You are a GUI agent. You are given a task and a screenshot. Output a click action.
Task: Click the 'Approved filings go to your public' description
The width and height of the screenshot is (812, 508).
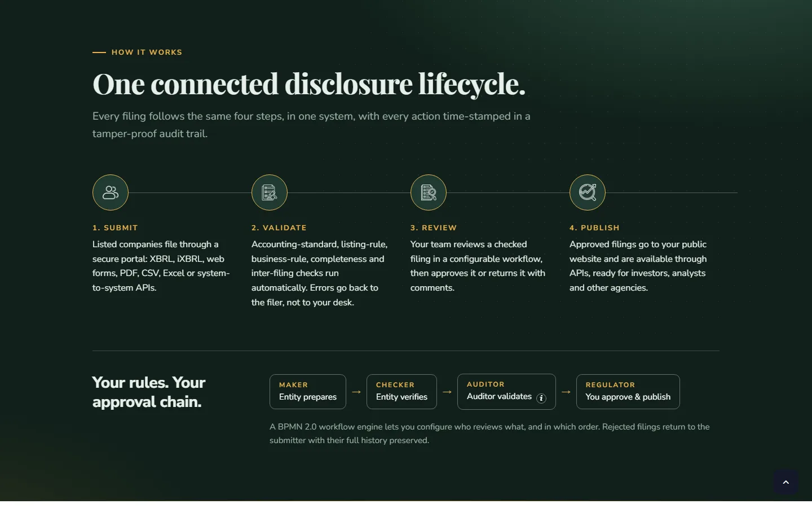click(x=638, y=266)
